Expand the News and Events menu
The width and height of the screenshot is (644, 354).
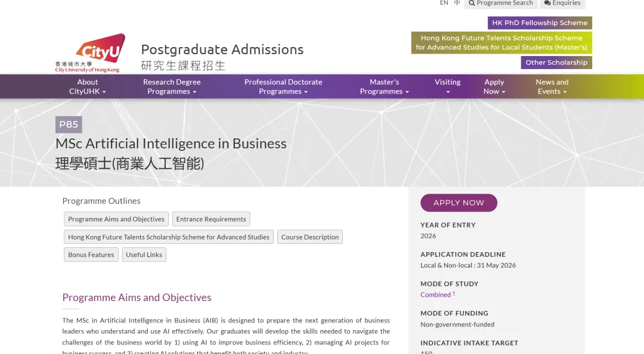(x=552, y=87)
